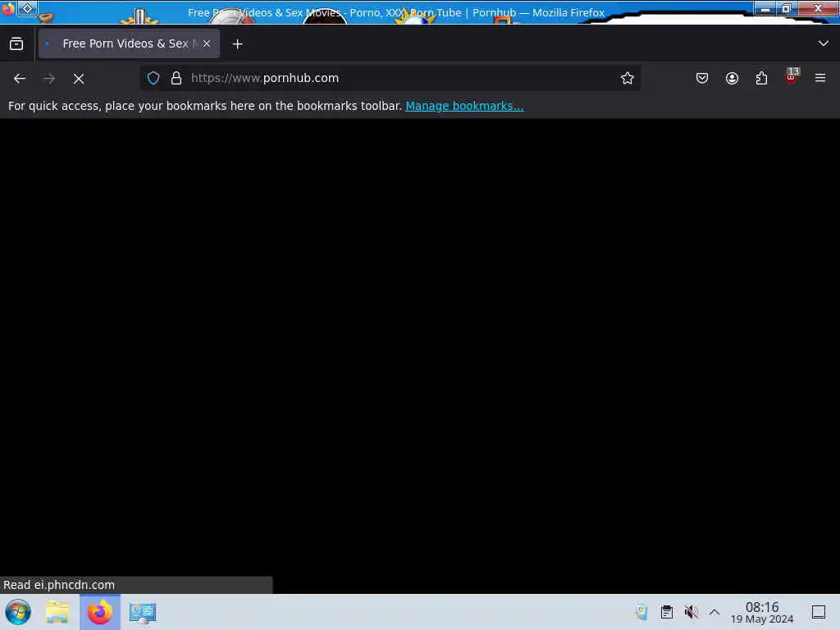Image resolution: width=840 pixels, height=630 pixels.
Task: Toggle the muted volume tray icon
Action: (x=691, y=612)
